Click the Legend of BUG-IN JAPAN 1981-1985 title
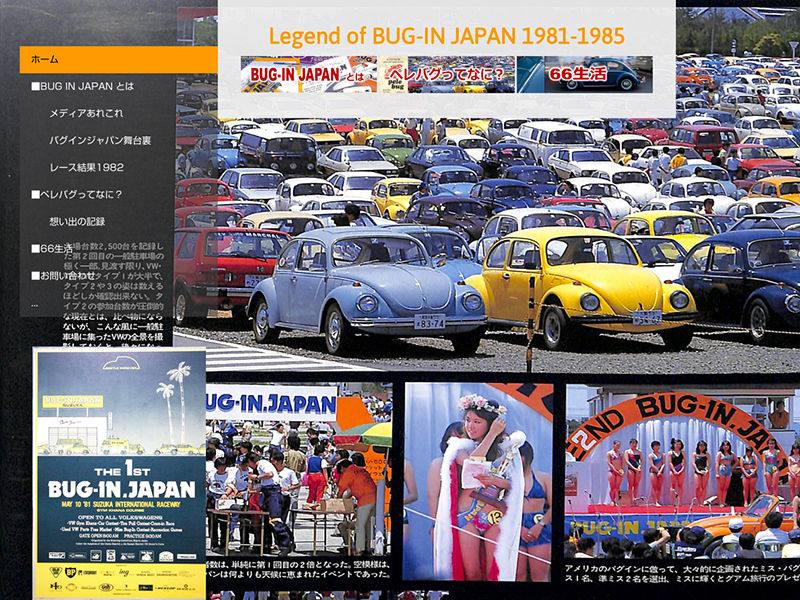 446,35
